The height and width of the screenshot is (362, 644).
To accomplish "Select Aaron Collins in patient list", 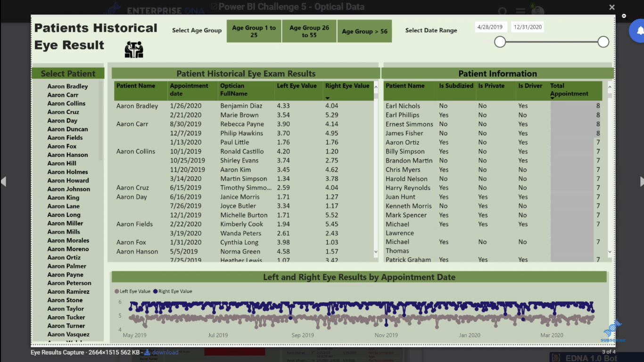I will click(66, 103).
